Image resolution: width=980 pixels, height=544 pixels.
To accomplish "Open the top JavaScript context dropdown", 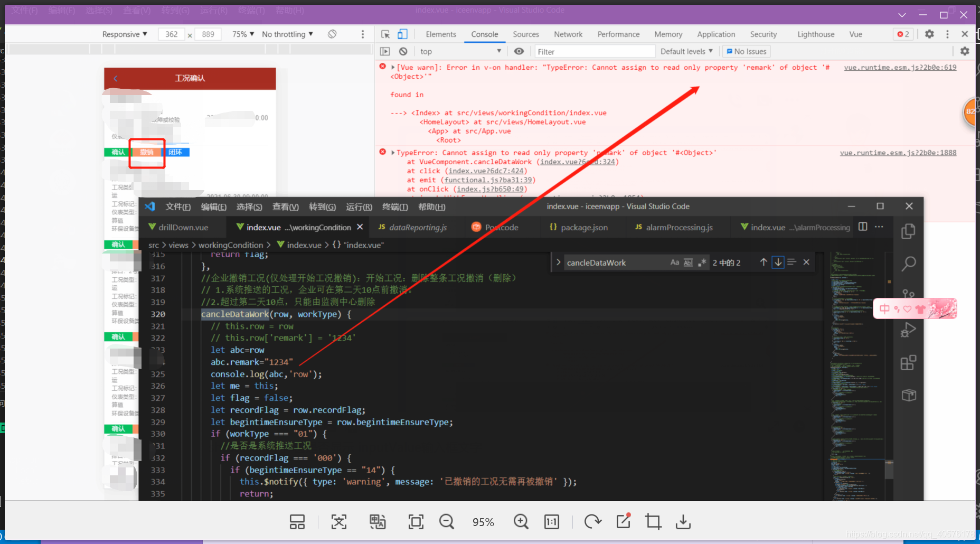I will click(460, 51).
